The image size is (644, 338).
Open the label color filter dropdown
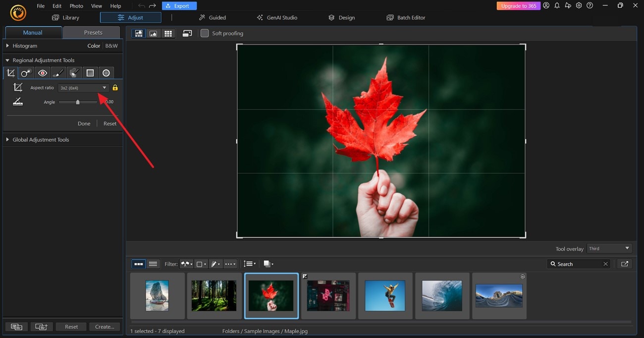point(201,264)
